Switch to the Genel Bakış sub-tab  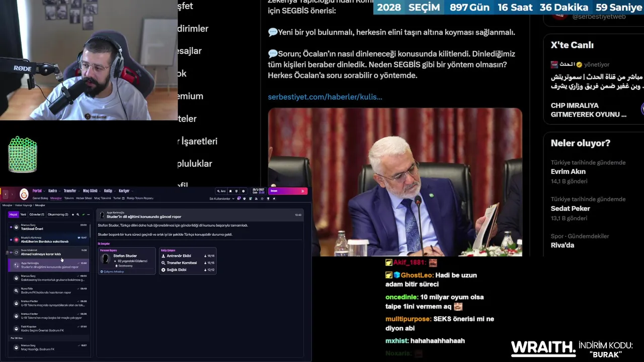pyautogui.click(x=40, y=198)
